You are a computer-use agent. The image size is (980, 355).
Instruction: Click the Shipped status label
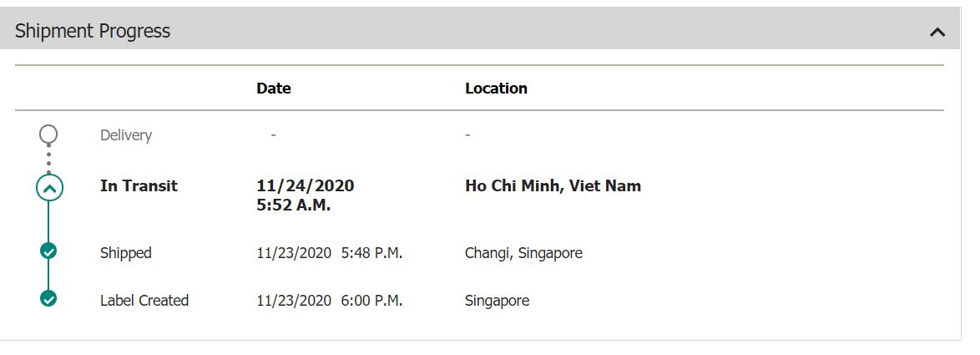click(125, 253)
